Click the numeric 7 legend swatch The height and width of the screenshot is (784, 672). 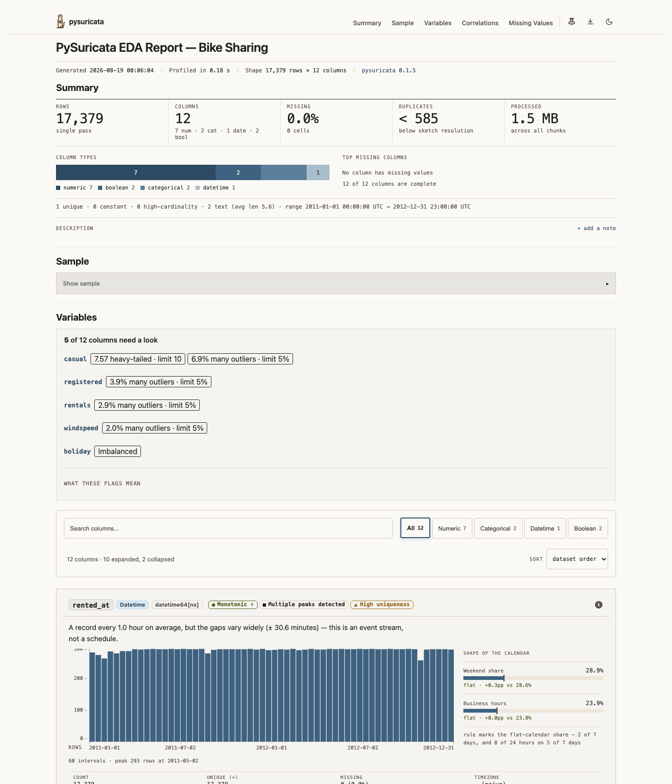coord(58,188)
